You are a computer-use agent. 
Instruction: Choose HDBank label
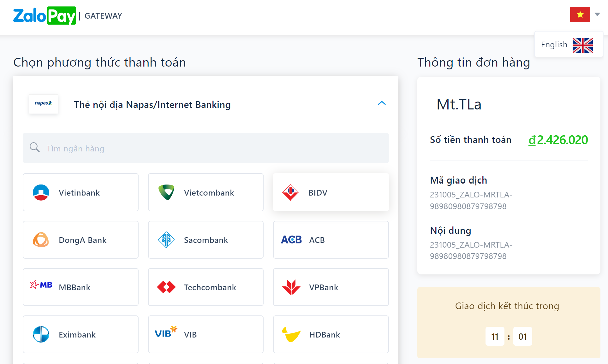pyautogui.click(x=325, y=335)
